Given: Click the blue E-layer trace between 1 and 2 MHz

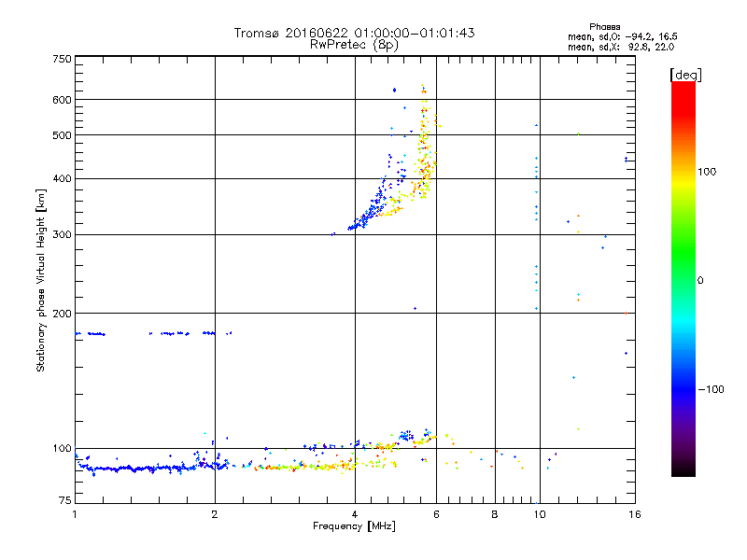Looking at the screenshot, I should (x=138, y=469).
